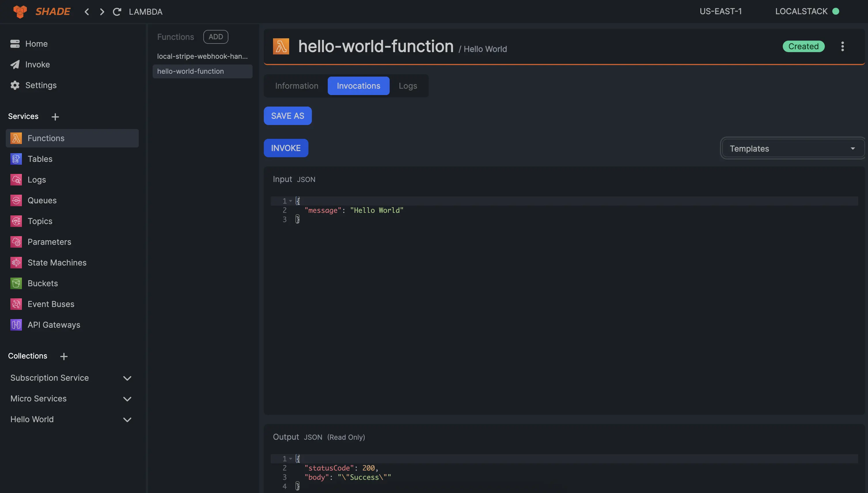This screenshot has height=493, width=868.
Task: Switch to the Information tab
Action: pyautogui.click(x=297, y=86)
